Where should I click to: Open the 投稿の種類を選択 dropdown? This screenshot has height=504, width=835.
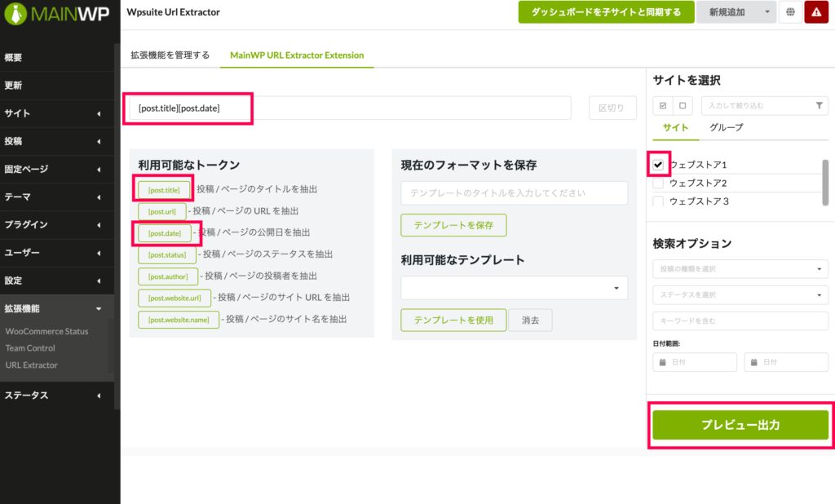tap(740, 269)
